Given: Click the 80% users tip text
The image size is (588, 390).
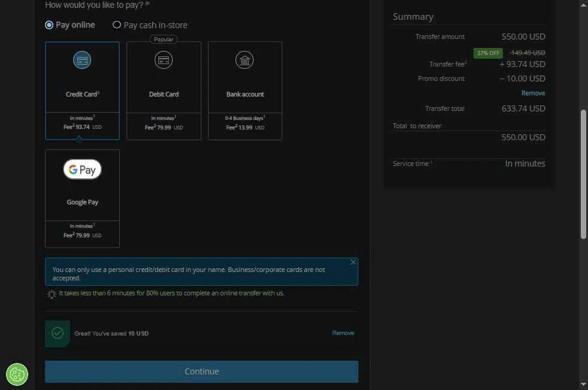Looking at the screenshot, I should tap(171, 293).
